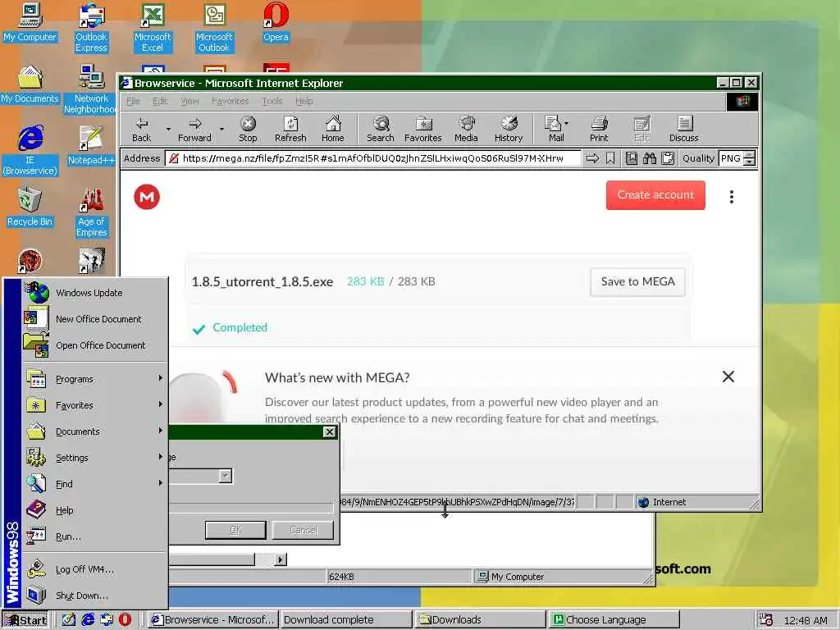Click horizontal scrollbar right arrow in Downloads window
The width and height of the screenshot is (840, 630).
(281, 559)
